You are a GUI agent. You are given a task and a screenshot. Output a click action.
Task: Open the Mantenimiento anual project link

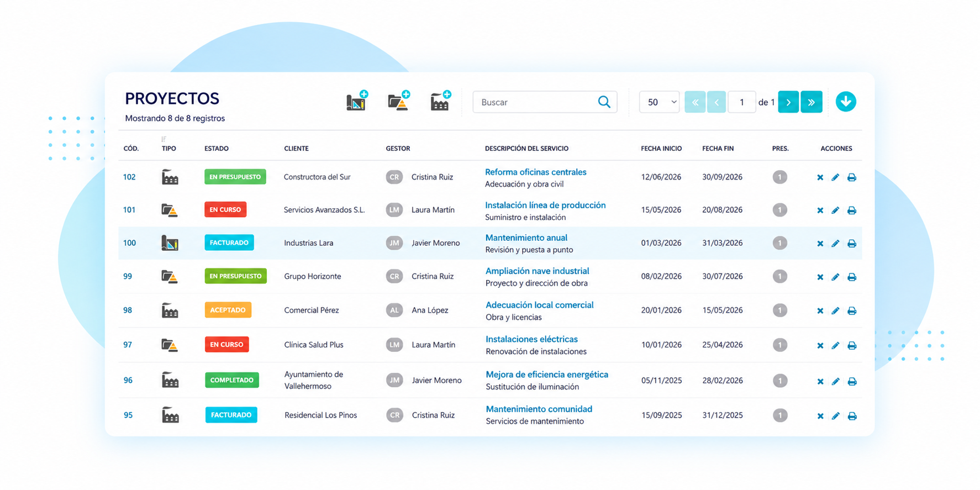click(x=526, y=238)
